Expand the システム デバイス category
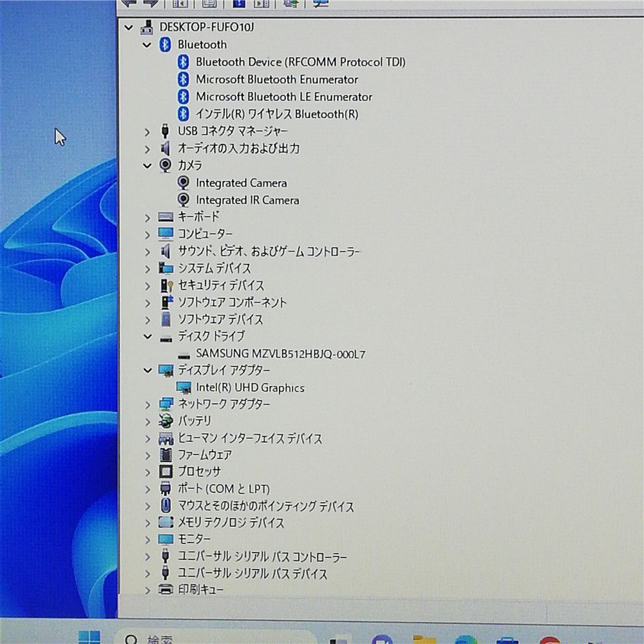The width and height of the screenshot is (644, 644). coord(147,269)
